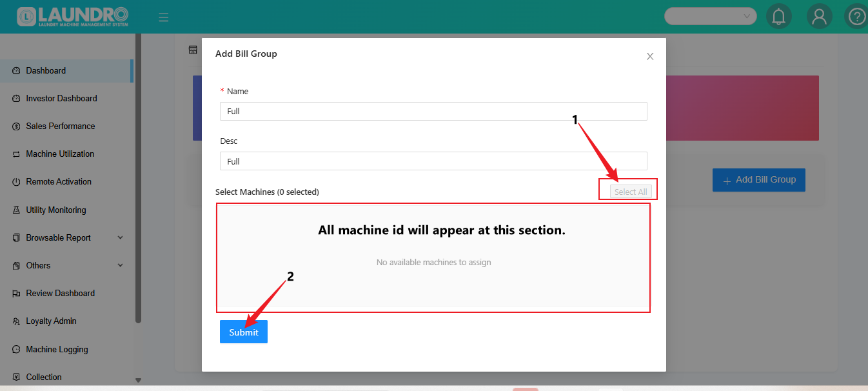Screen dimensions: 868x391
Task: Toggle the hamburger sidebar menu icon
Action: point(164,17)
